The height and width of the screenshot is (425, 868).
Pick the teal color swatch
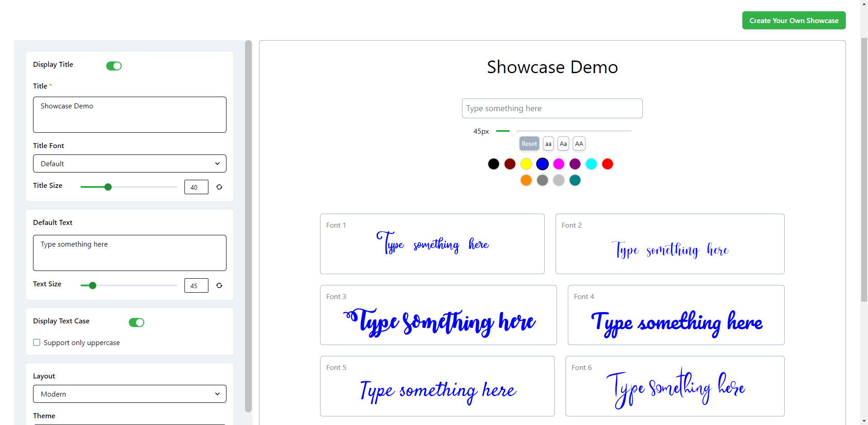tap(575, 180)
